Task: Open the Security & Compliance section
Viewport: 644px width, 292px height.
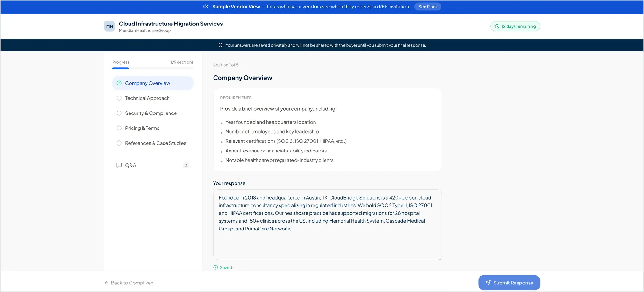Action: tap(153, 113)
